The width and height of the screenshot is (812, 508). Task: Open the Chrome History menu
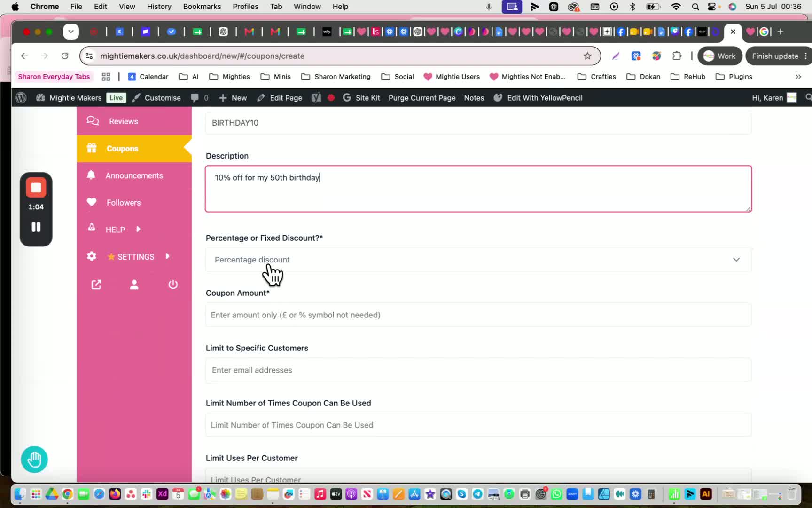(x=159, y=7)
